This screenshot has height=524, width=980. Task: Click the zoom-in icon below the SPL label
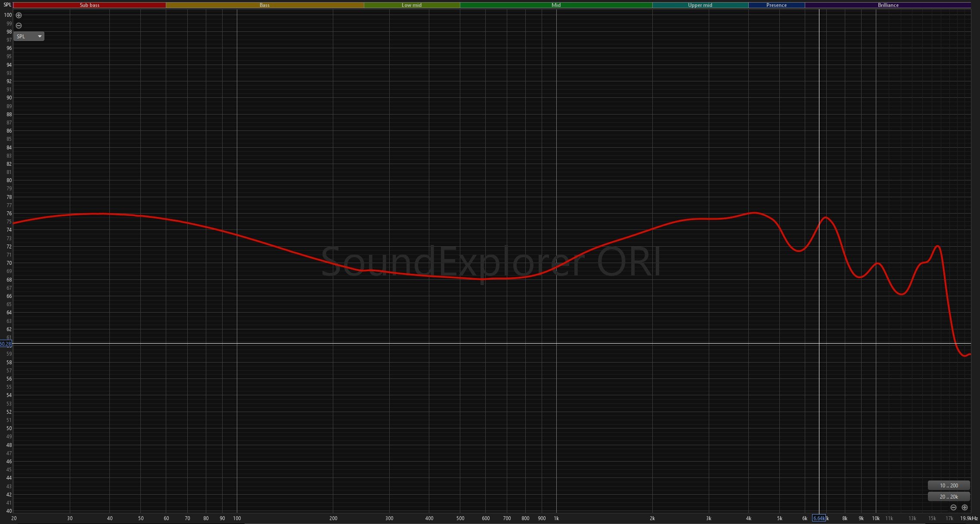point(19,15)
